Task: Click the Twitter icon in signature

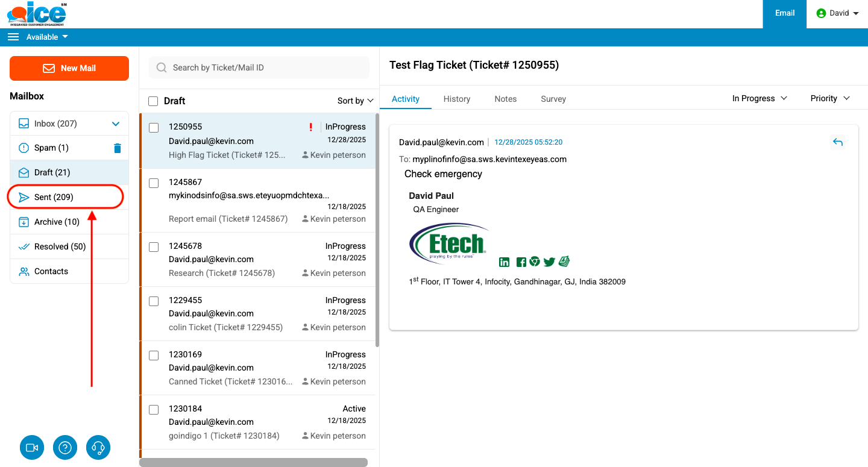Action: [549, 262]
